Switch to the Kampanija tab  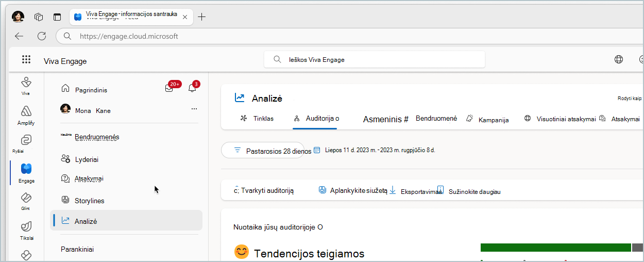coord(487,119)
